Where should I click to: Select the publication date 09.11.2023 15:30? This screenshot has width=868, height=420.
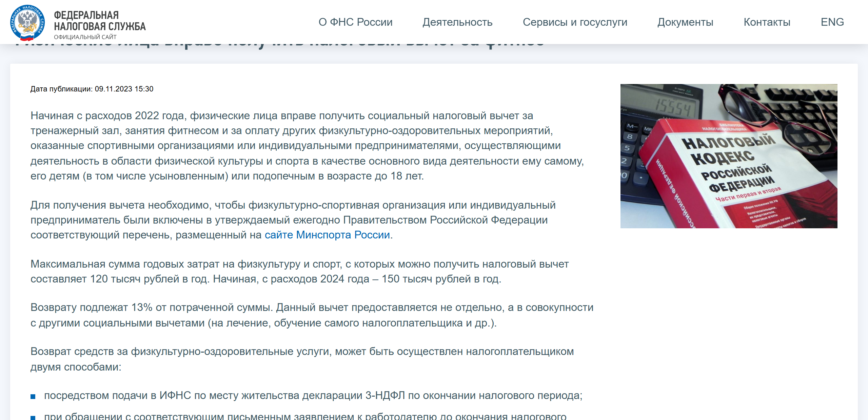tap(124, 89)
